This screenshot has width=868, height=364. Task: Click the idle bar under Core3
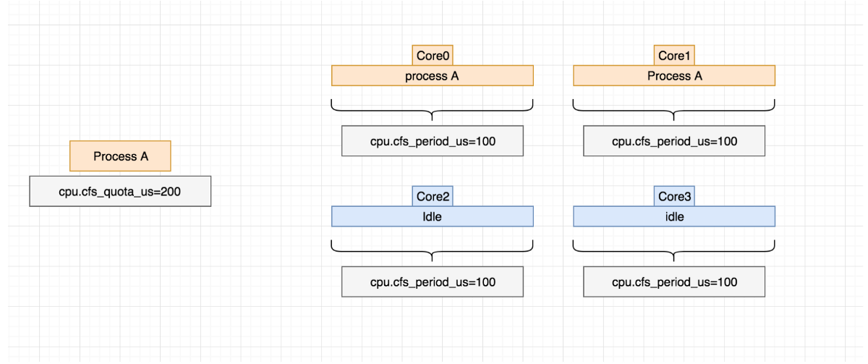(674, 216)
